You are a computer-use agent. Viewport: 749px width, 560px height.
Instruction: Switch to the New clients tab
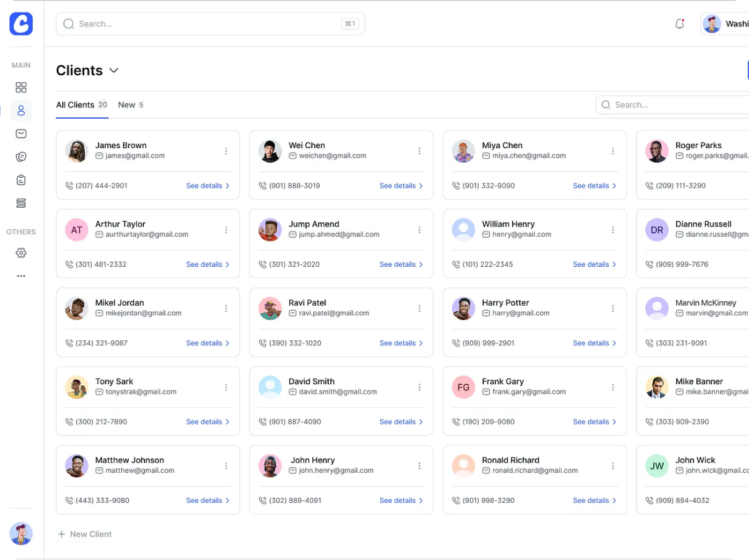[x=131, y=105]
